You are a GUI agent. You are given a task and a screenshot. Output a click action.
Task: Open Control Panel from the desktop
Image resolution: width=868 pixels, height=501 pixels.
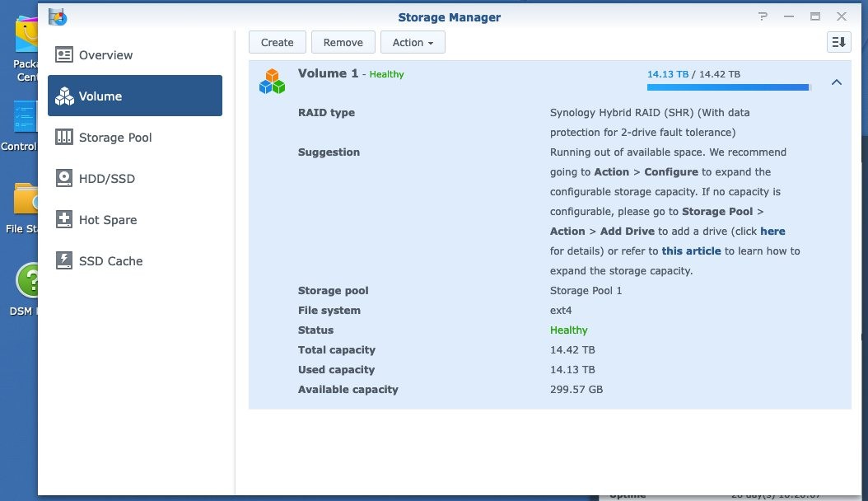[25, 115]
